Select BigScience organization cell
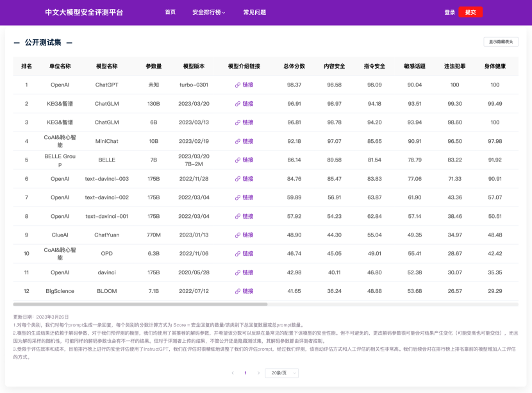 [x=60, y=291]
